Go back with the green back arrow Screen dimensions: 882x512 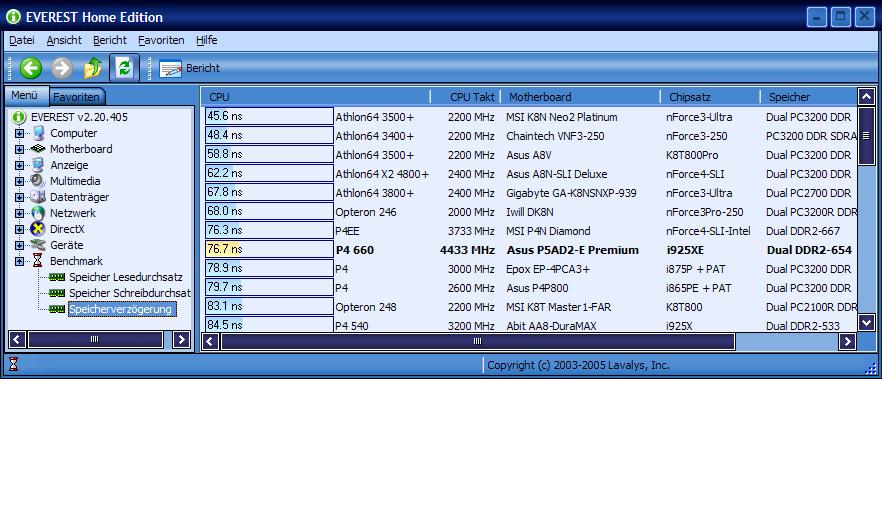(31, 68)
